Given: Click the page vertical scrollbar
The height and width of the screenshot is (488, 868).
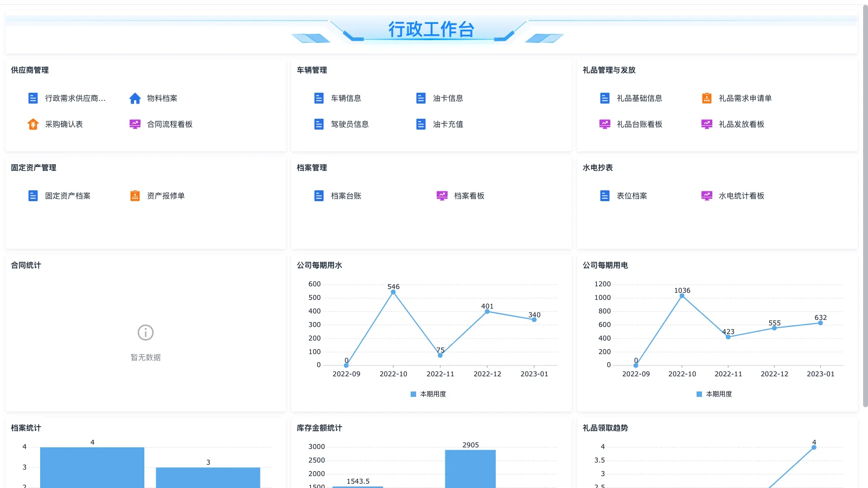Looking at the screenshot, I should [x=865, y=206].
